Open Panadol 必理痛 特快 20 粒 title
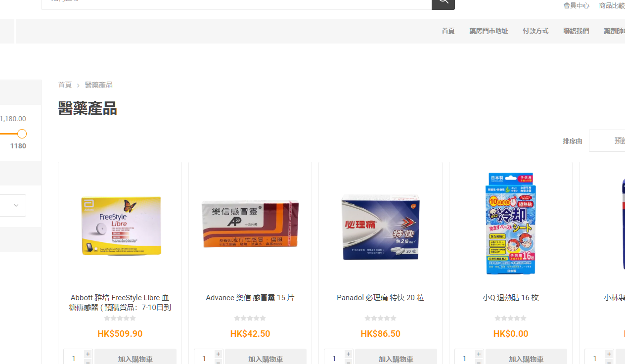The width and height of the screenshot is (625, 364). point(380,298)
